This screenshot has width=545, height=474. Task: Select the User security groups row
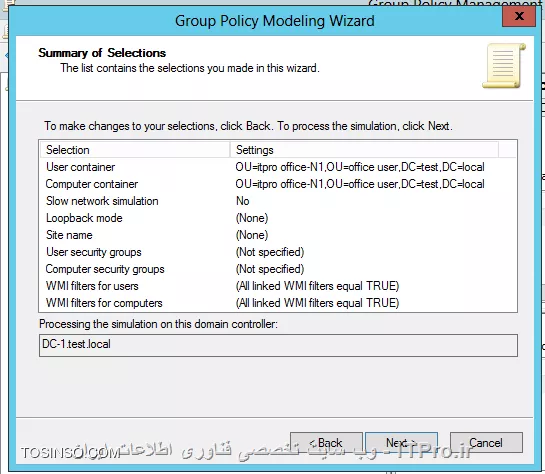point(278,252)
